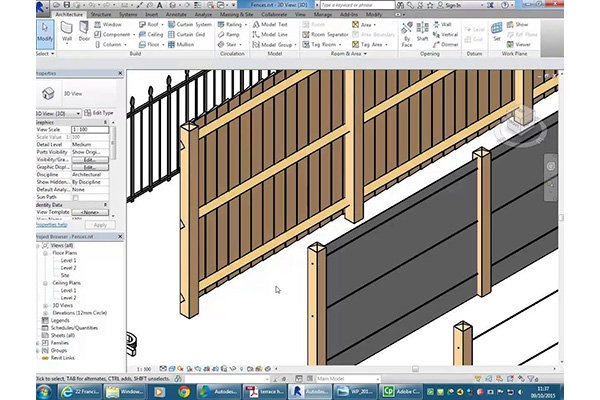Click Edit Type button
Image resolution: width=600 pixels, height=400 pixels.
coord(99,113)
